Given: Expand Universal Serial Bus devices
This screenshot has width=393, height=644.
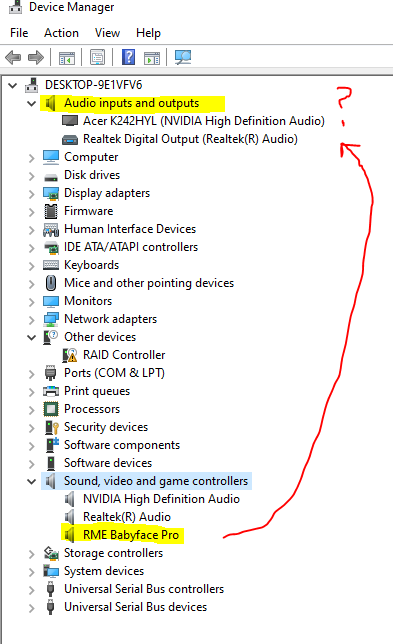Looking at the screenshot, I should (31, 608).
